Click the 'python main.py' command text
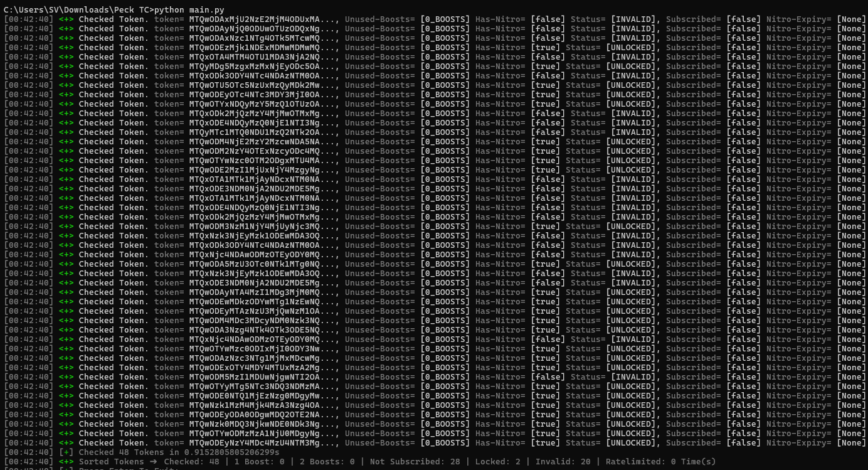868x470 pixels. 189,9
